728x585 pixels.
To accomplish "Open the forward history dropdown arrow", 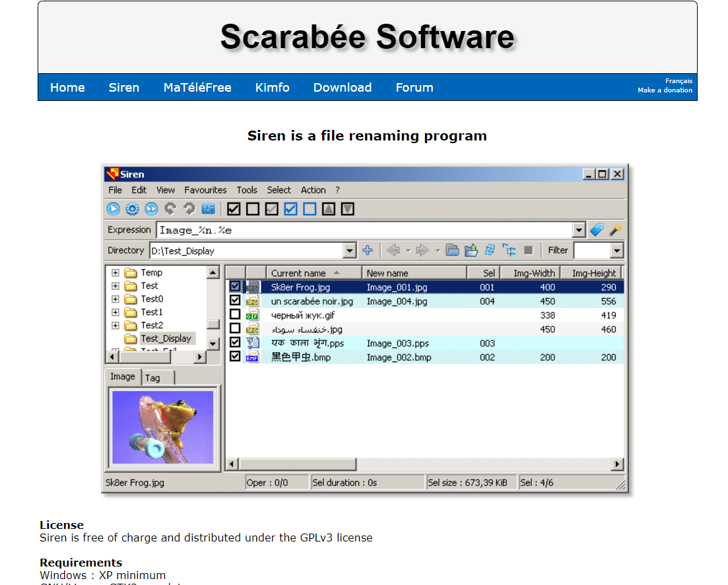I will coord(438,251).
